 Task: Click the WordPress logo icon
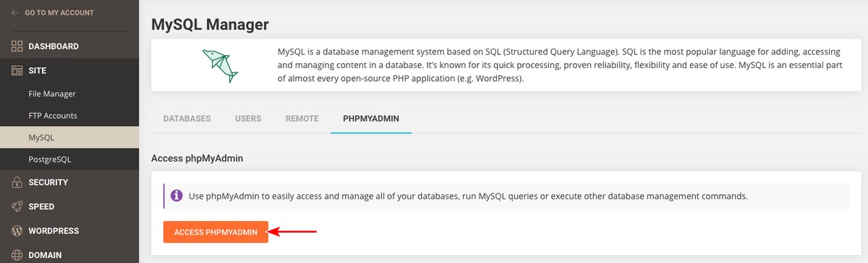tap(17, 231)
